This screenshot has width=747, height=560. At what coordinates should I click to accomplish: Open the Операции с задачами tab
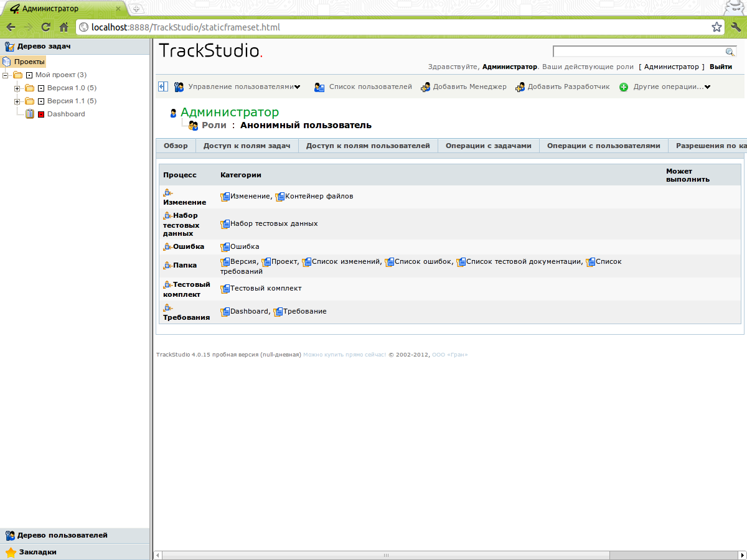[489, 146]
